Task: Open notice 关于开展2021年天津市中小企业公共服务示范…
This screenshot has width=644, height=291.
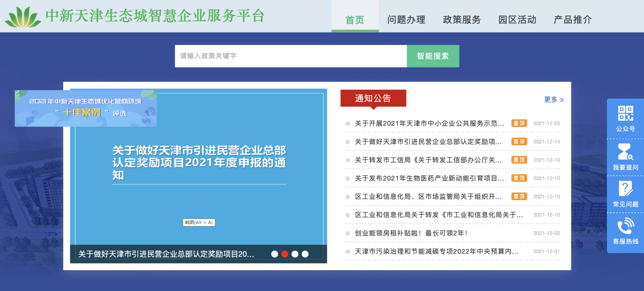Action: pyautogui.click(x=430, y=123)
